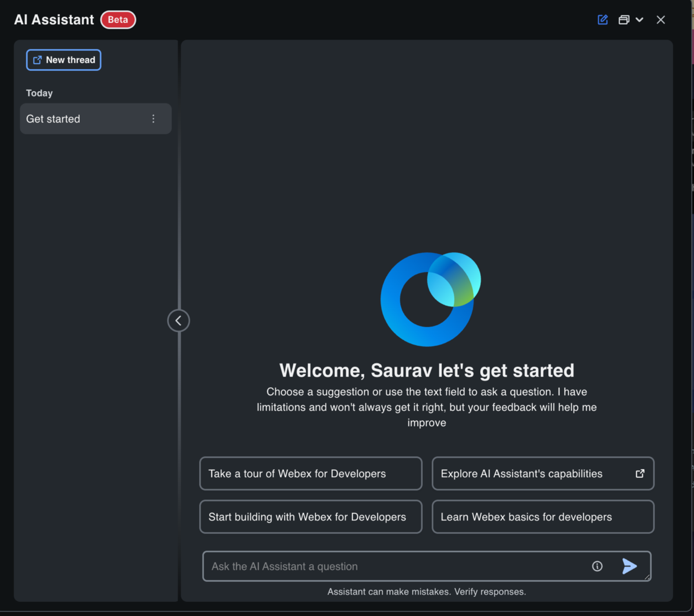The image size is (694, 616).
Task: Focus the Ask the AI Assistant question field
Action: (x=427, y=566)
